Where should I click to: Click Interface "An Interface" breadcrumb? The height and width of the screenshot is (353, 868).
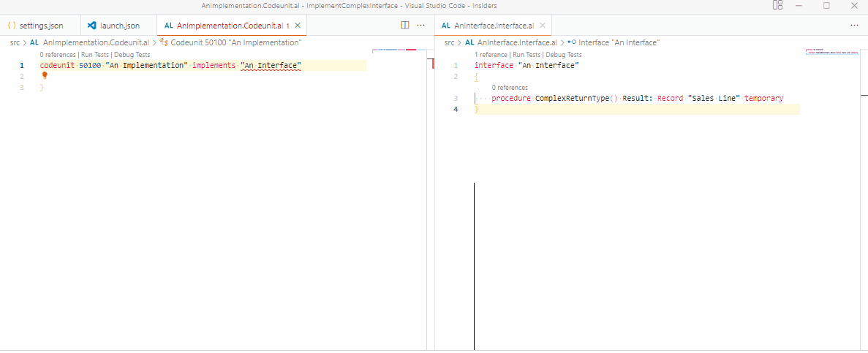[x=619, y=42]
